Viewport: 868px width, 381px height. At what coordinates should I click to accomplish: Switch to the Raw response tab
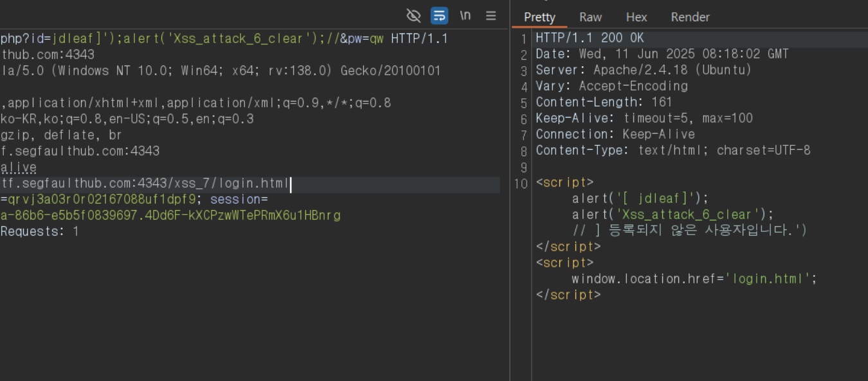590,17
